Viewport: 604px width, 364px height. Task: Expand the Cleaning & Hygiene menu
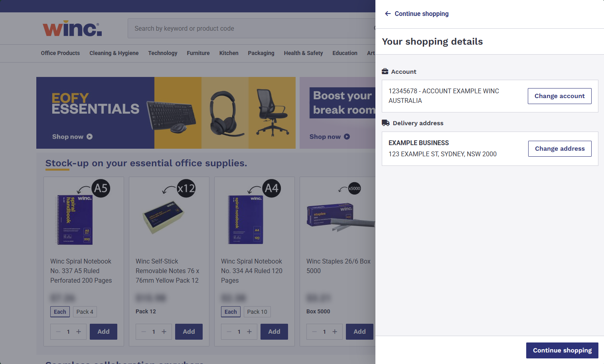point(114,53)
